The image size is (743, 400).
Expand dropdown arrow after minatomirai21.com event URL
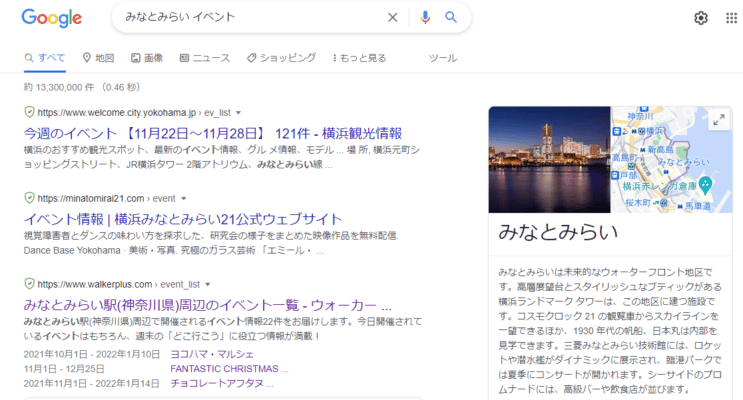coord(183,199)
